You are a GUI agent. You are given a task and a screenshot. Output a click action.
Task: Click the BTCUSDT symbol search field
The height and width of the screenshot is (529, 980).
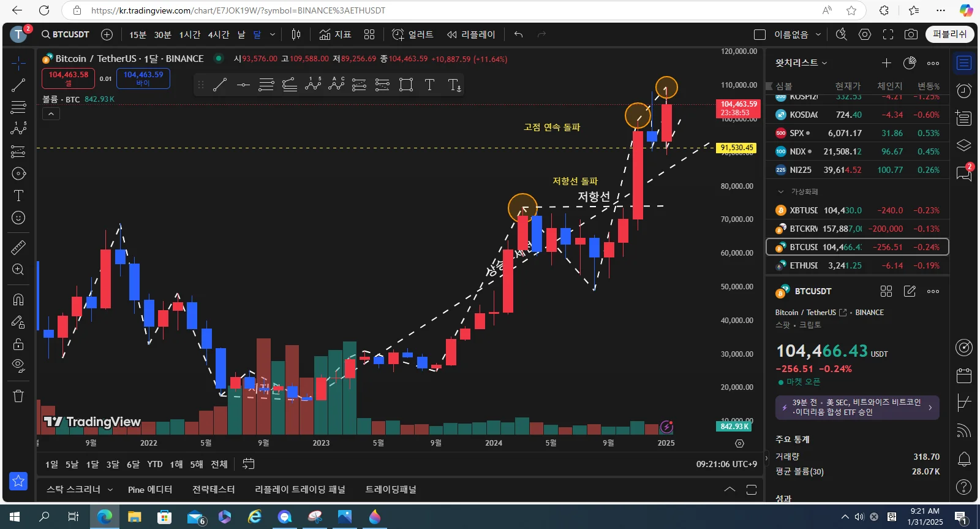tap(66, 34)
